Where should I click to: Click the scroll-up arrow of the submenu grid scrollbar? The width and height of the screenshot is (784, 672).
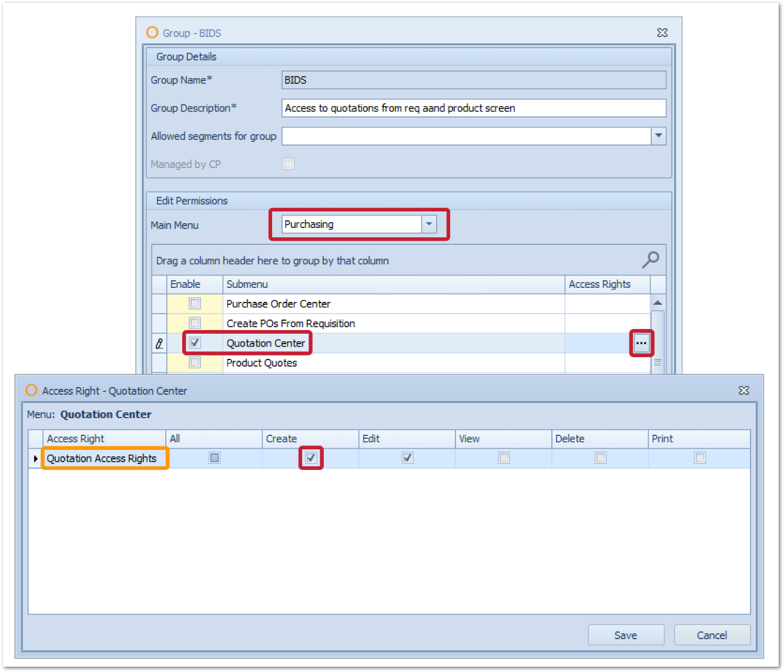[658, 301]
